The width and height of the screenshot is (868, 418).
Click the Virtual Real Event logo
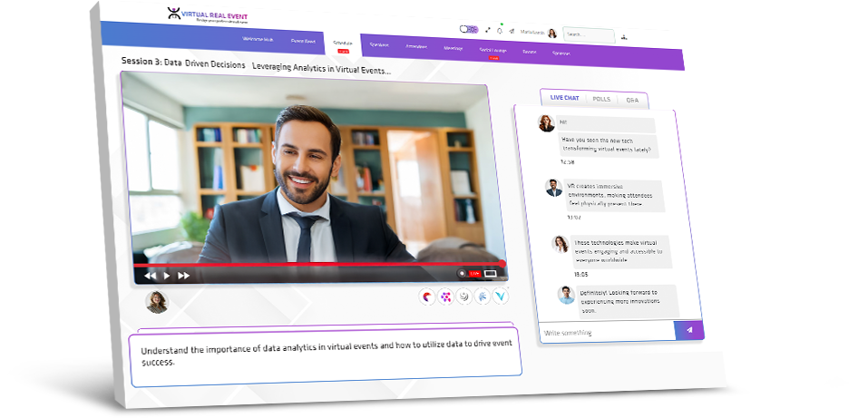207,15
